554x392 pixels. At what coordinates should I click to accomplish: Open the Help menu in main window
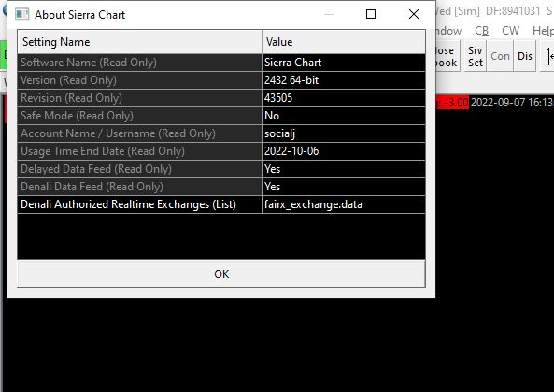(543, 31)
